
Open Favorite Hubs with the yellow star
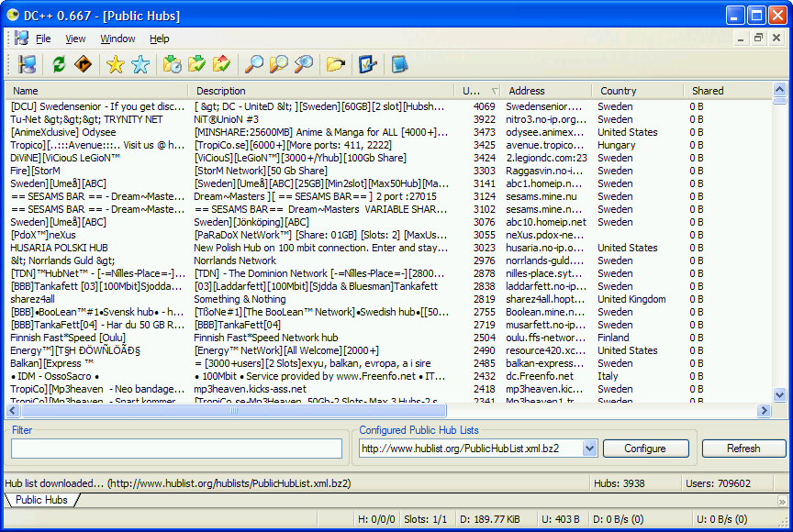[x=116, y=65]
